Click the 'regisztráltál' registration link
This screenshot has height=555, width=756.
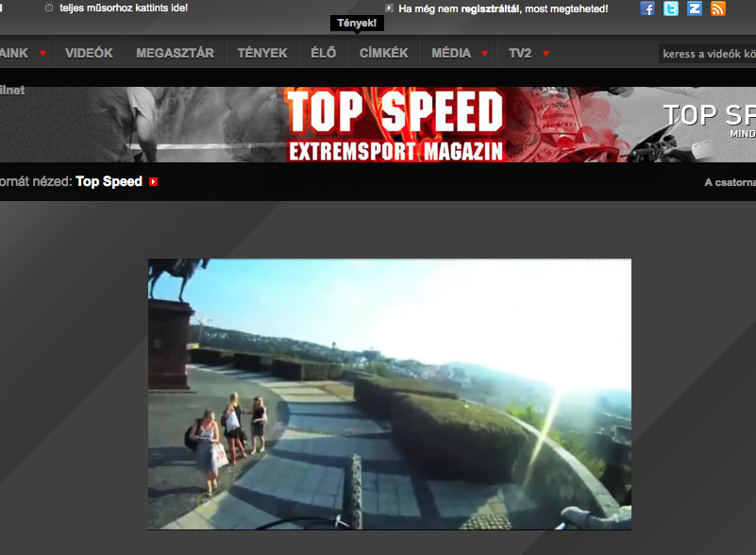[x=491, y=8]
